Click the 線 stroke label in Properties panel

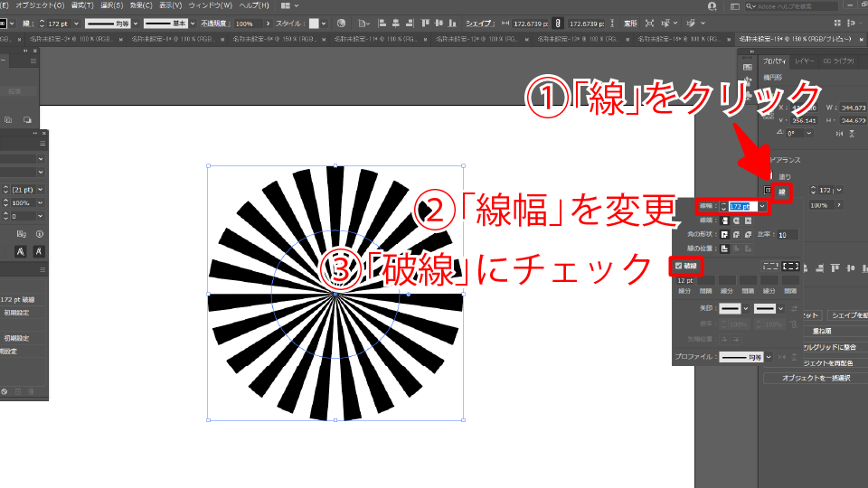pyautogui.click(x=781, y=192)
